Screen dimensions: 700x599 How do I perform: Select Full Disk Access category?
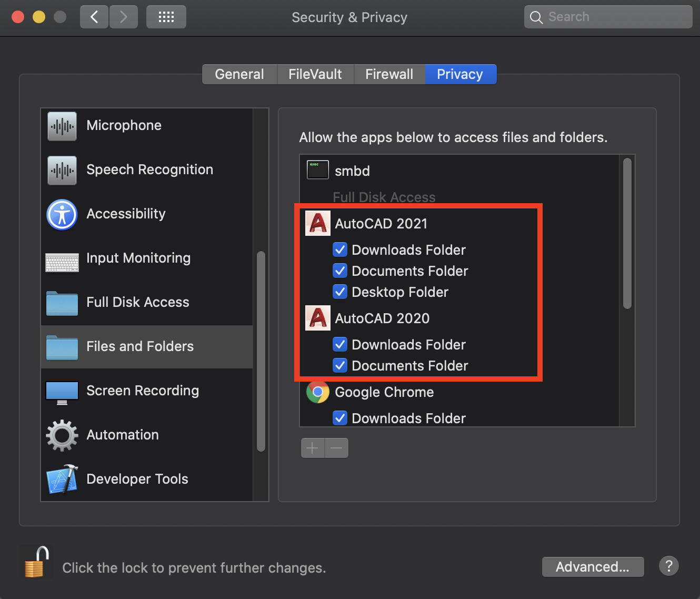[147, 302]
